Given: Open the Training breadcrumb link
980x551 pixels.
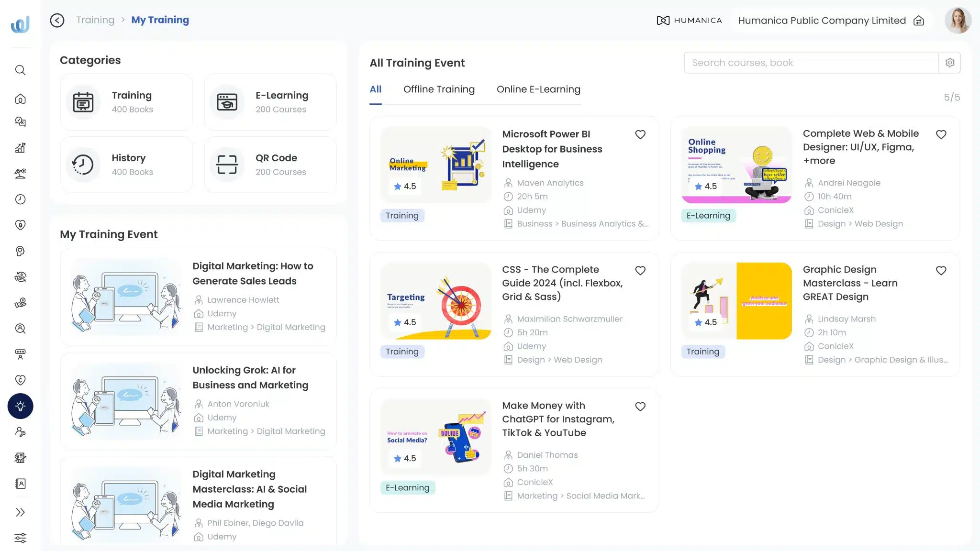Looking at the screenshot, I should pos(95,20).
